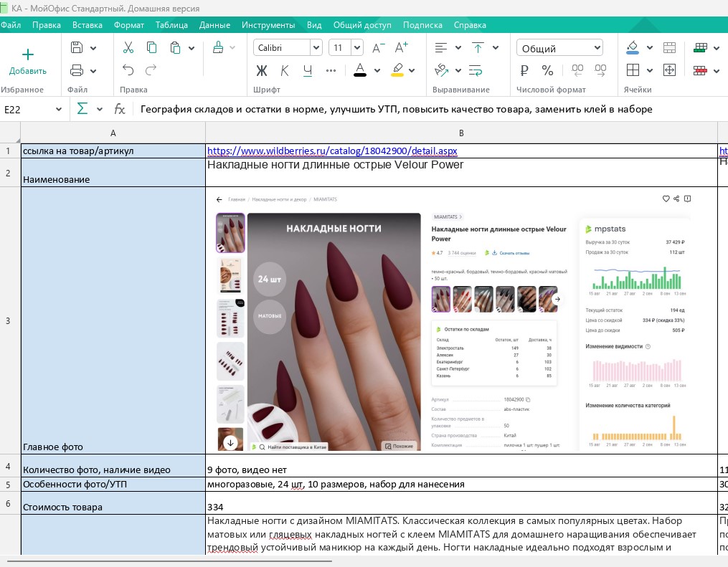728x567 pixels.
Task: Click delete rows/columns red icon
Action: pyautogui.click(x=700, y=70)
